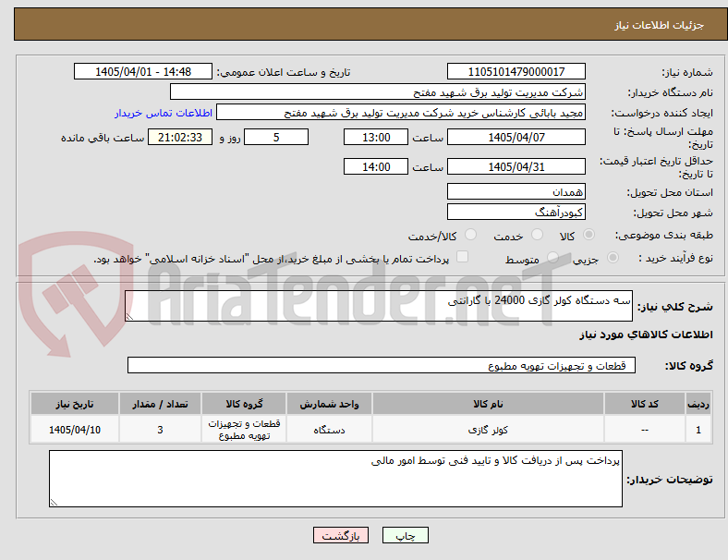The image size is (728, 560).
Task: Click column header واحد شمارش
Action: click(329, 404)
